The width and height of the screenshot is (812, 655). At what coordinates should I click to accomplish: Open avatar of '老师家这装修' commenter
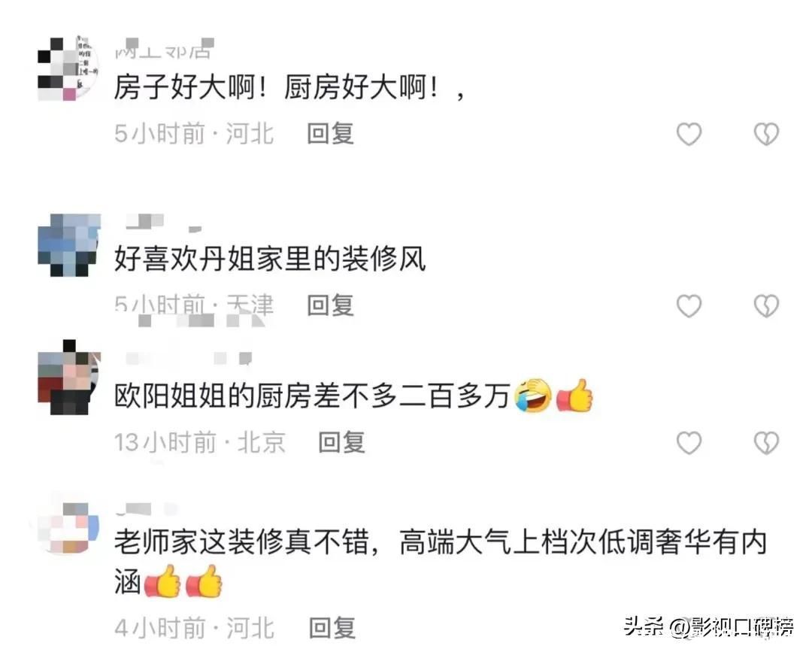[x=68, y=527]
